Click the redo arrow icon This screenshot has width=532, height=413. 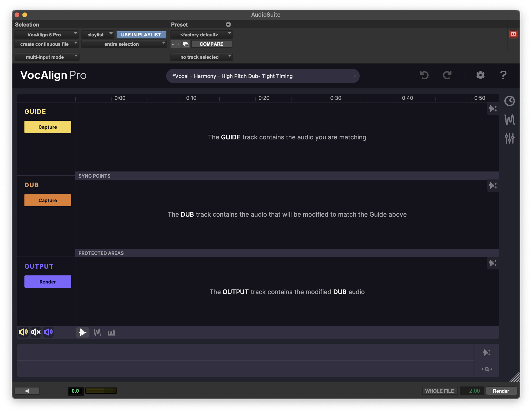(447, 75)
